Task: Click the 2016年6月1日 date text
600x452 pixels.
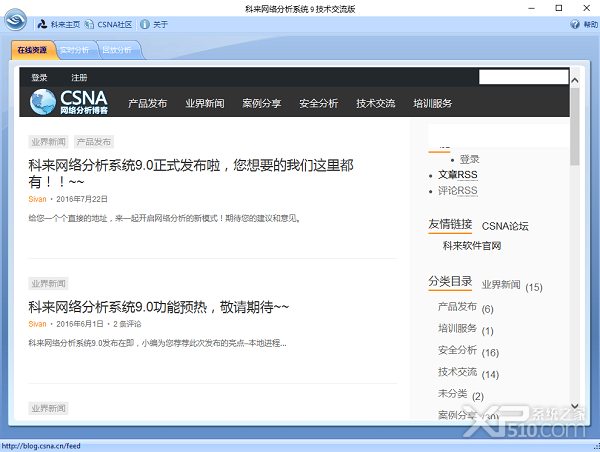Action: coord(80,324)
